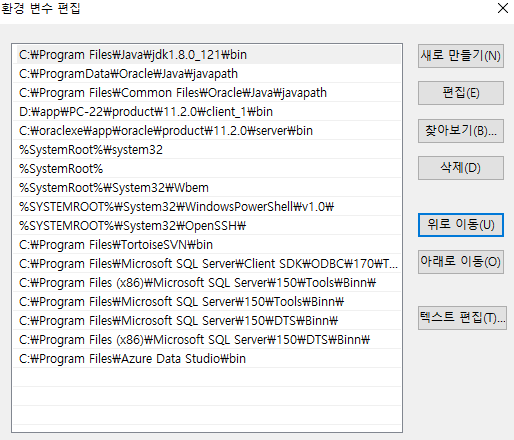Select the TortoiseSVN\bin path entry
This screenshot has height=440, width=514.
click(207, 245)
